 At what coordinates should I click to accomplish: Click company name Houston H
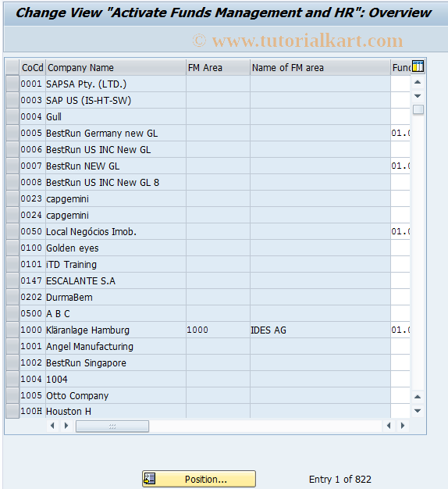[116, 411]
